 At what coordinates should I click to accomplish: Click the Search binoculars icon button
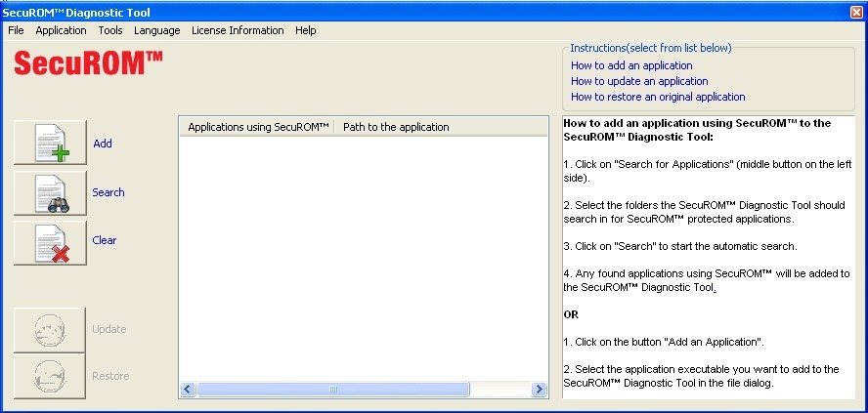coord(51,193)
